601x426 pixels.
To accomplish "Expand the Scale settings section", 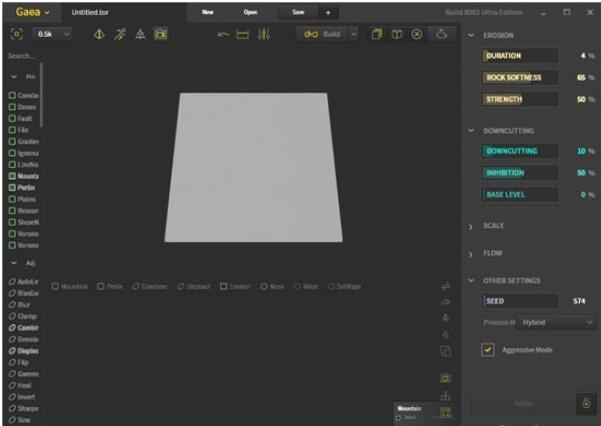I will point(493,226).
